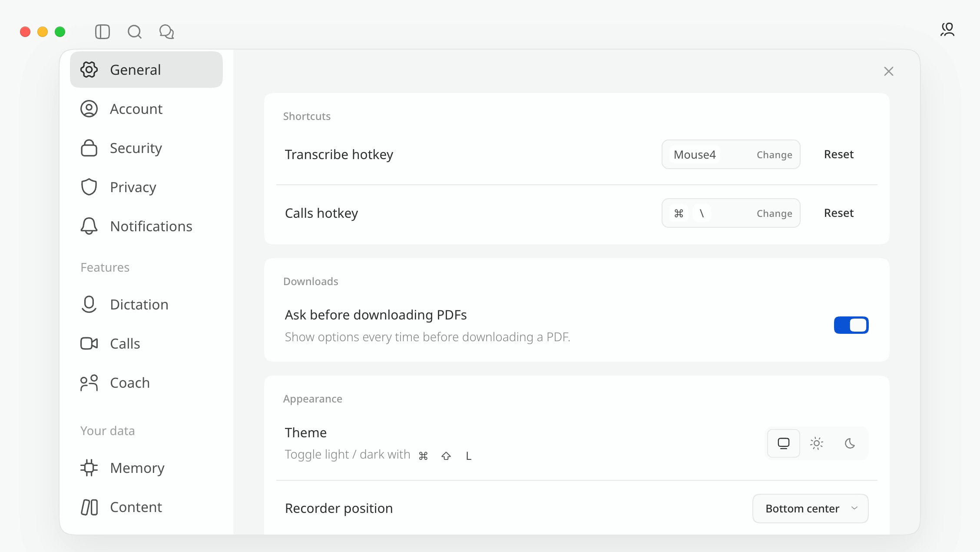Reset the Calls hotkey
The height and width of the screenshot is (552, 980).
tap(839, 213)
